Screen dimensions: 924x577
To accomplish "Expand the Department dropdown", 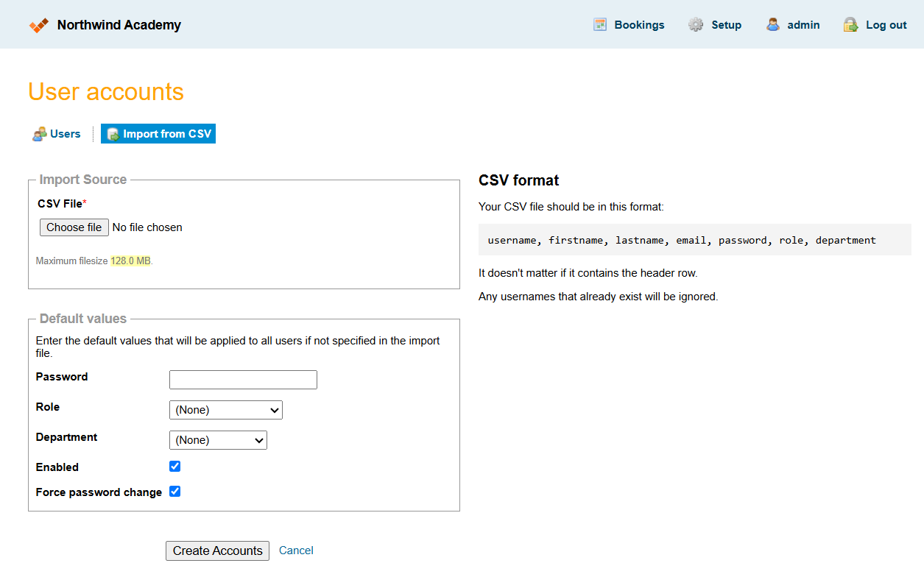I will click(218, 440).
